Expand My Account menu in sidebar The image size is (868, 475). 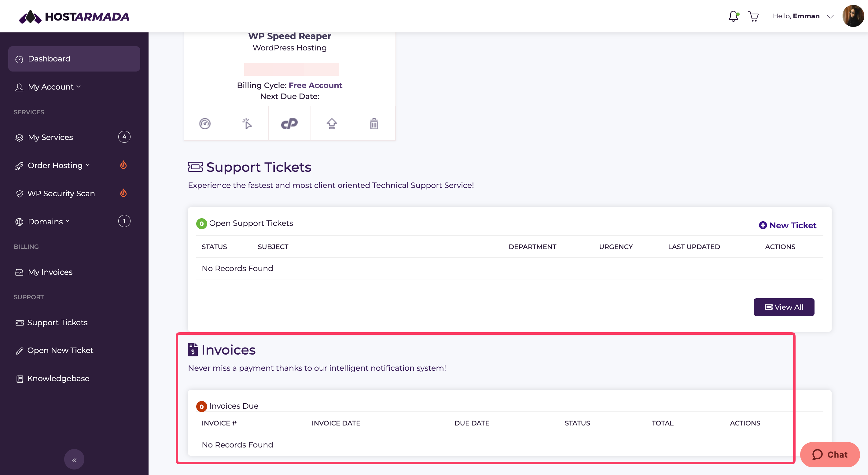[x=54, y=87]
